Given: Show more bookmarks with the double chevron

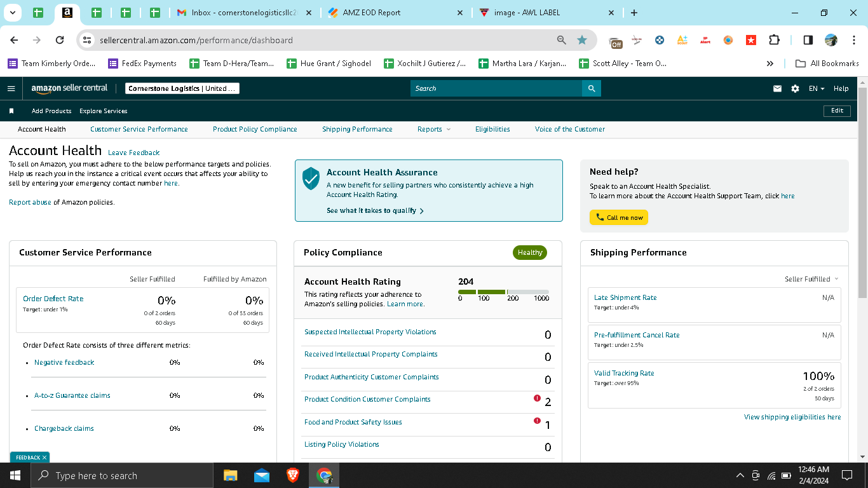Looking at the screenshot, I should [770, 64].
